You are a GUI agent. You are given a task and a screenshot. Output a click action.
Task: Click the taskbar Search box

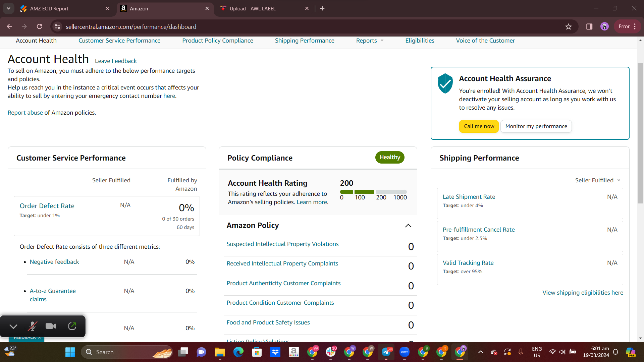[127, 352]
